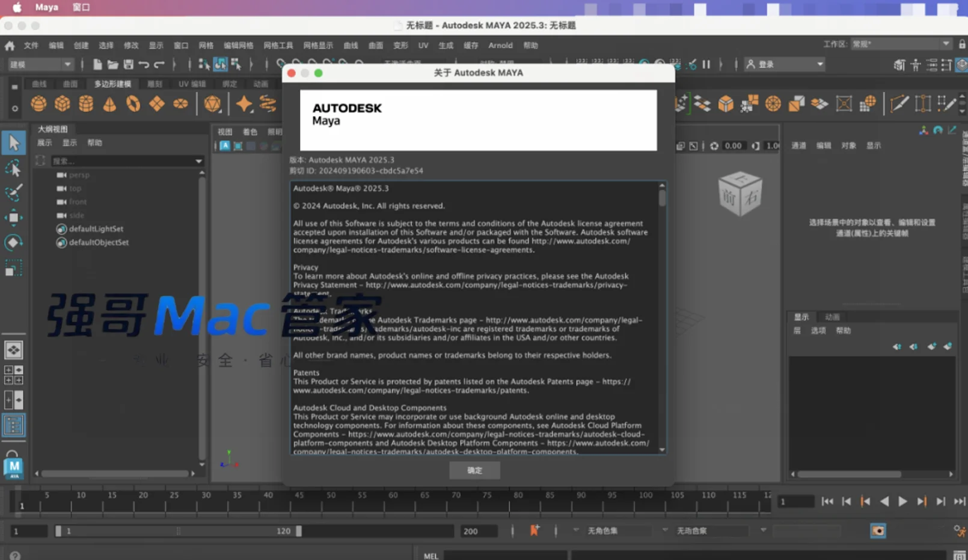Screen dimensions: 968x560
Task: Click the polygon disc shelf icon
Action: 180,104
